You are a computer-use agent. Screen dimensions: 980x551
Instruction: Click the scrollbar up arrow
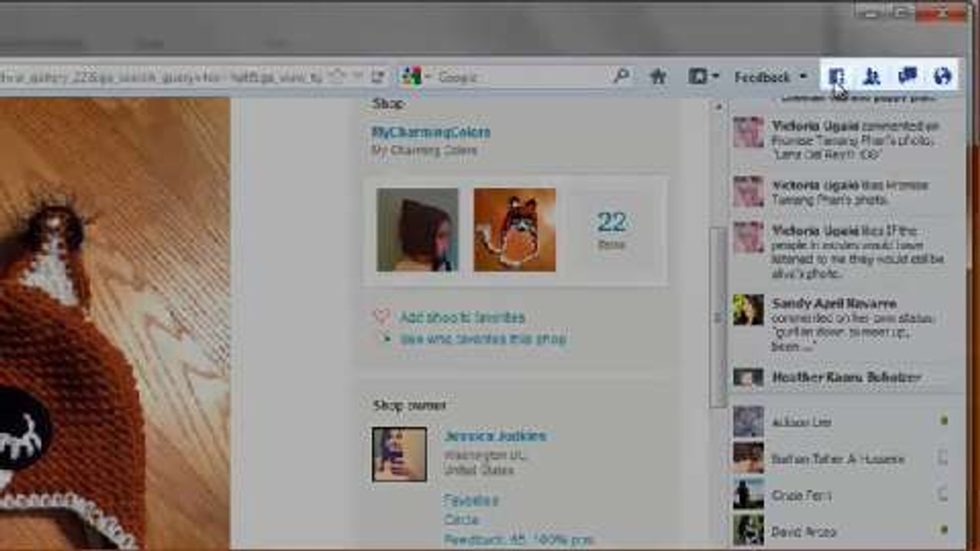coord(717,107)
